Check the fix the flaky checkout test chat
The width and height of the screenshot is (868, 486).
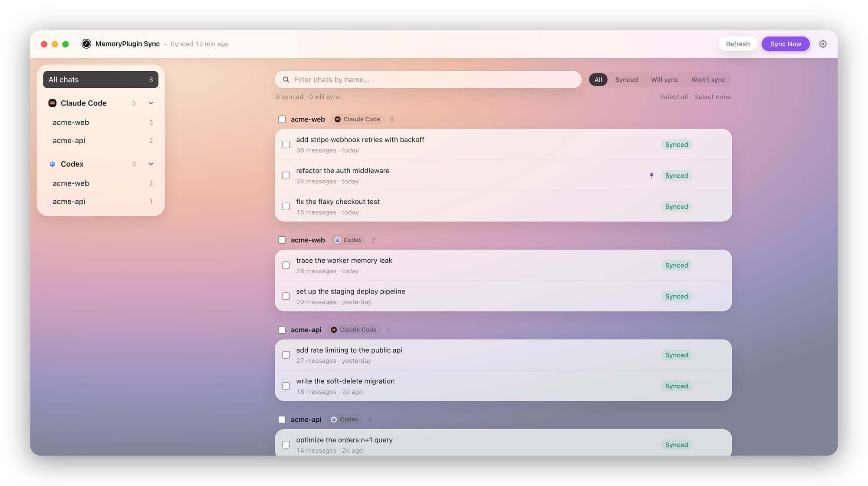pos(286,206)
